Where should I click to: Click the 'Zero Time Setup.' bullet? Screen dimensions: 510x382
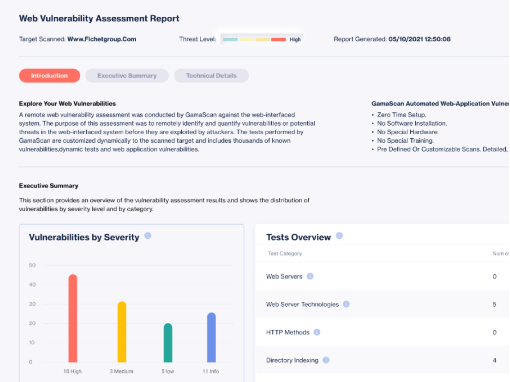tap(402, 115)
